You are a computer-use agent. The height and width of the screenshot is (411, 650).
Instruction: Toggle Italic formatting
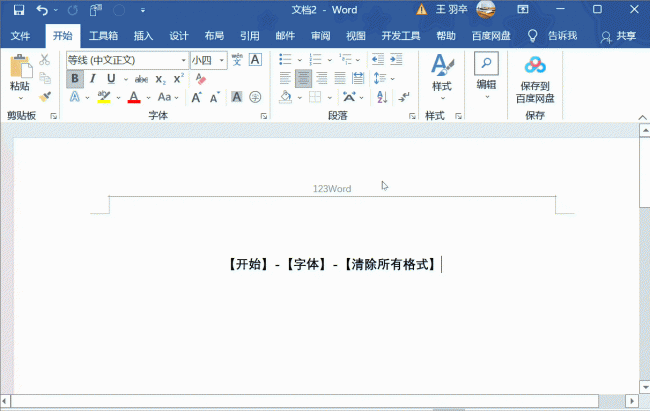pos(93,78)
